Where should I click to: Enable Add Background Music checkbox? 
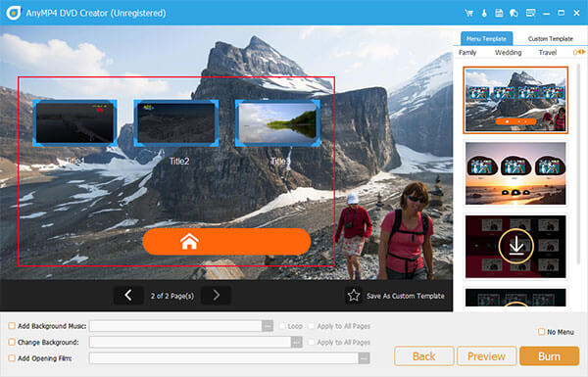(12, 326)
